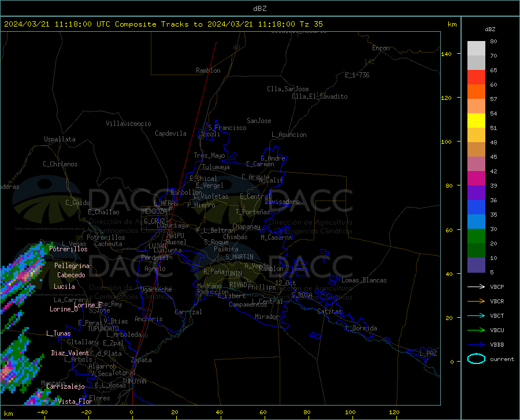Click the Ramblon label near the red track

tap(208, 70)
